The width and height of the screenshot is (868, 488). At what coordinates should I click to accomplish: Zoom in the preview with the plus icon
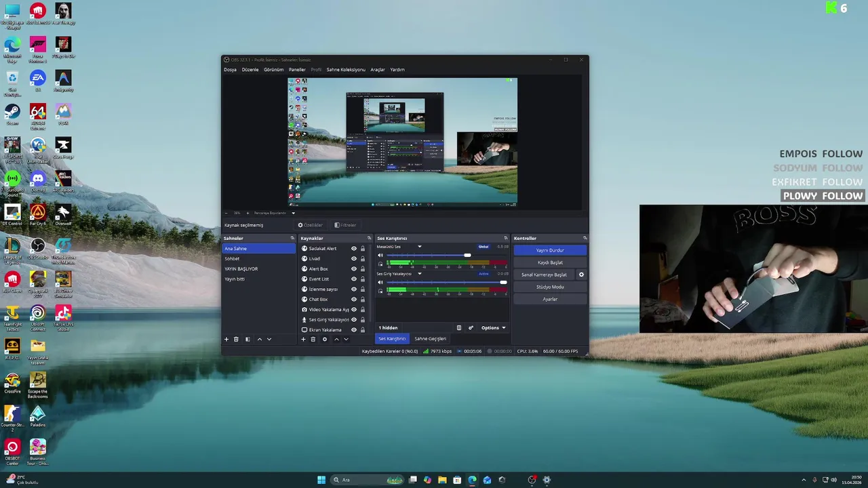(248, 213)
